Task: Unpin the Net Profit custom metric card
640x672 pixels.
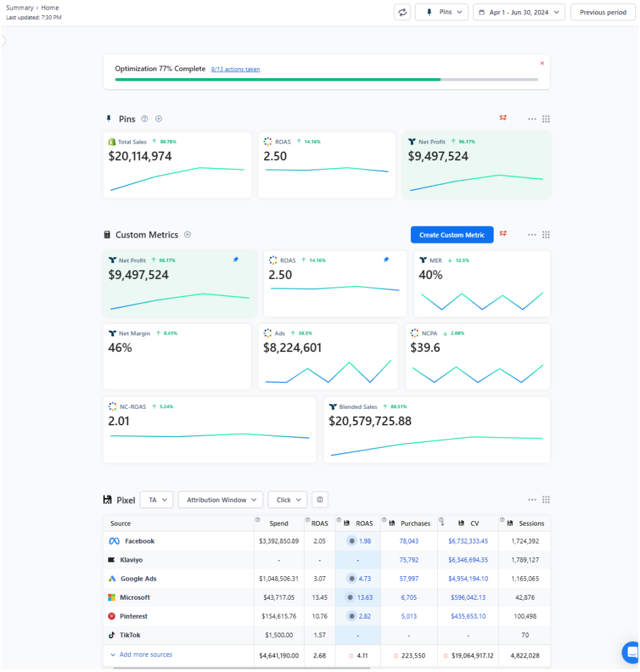Action: click(x=236, y=260)
